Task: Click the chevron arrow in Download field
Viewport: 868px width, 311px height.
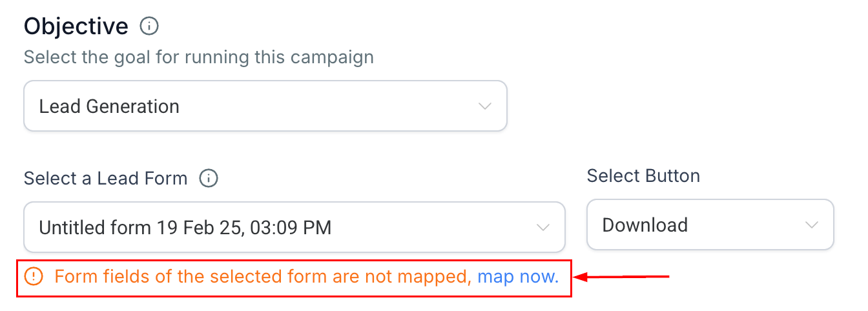Action: [812, 225]
